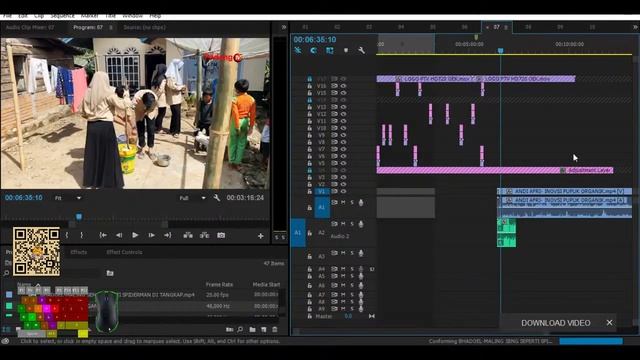This screenshot has width=640, height=360.
Task: Click the Program monitor scrubber playhead
Action: tap(79, 216)
